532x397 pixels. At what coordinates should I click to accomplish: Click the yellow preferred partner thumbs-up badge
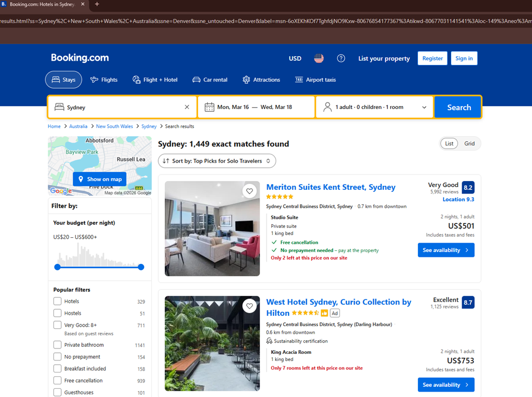coord(324,313)
